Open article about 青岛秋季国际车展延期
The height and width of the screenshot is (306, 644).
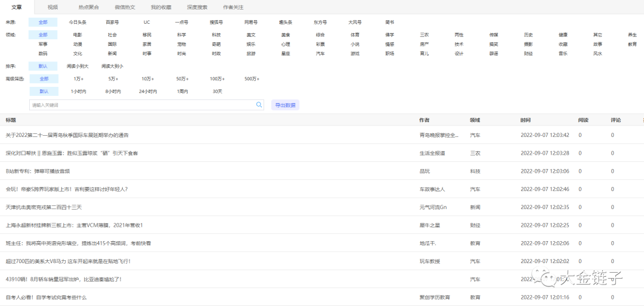tap(67, 135)
